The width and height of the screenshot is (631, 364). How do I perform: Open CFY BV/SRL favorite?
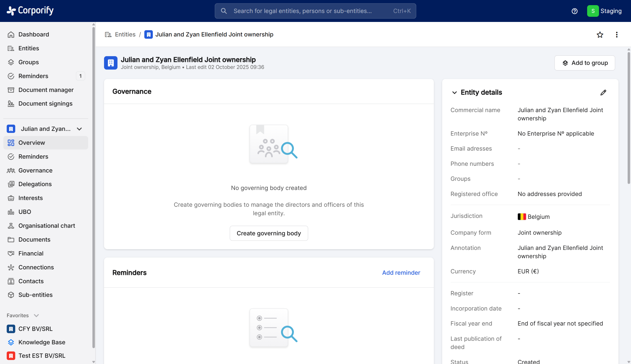[35, 329]
